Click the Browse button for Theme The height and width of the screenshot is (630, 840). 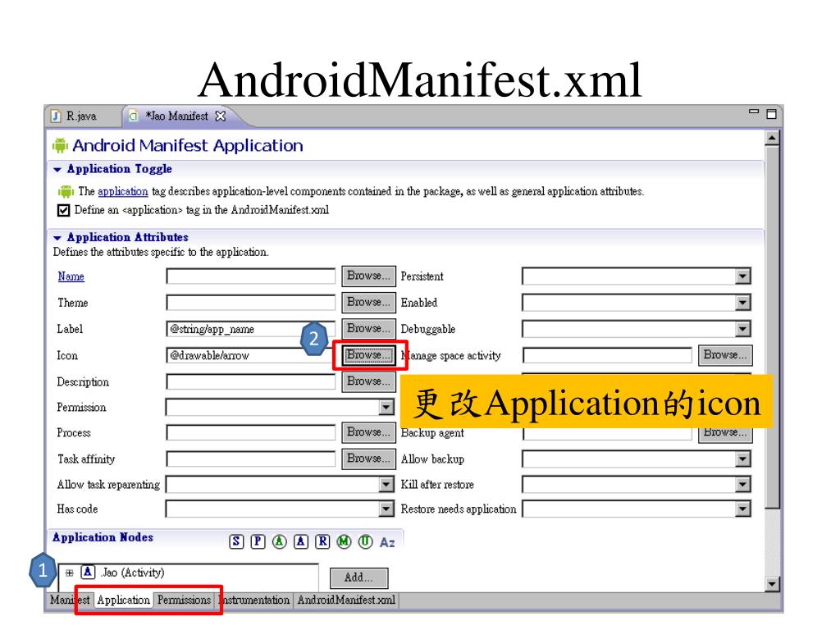368,302
